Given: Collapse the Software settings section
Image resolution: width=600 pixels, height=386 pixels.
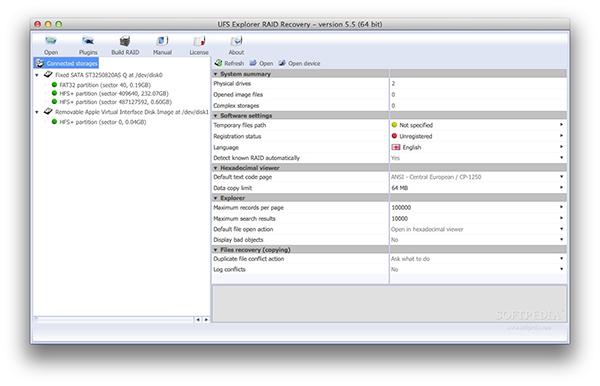Looking at the screenshot, I should click(x=215, y=116).
